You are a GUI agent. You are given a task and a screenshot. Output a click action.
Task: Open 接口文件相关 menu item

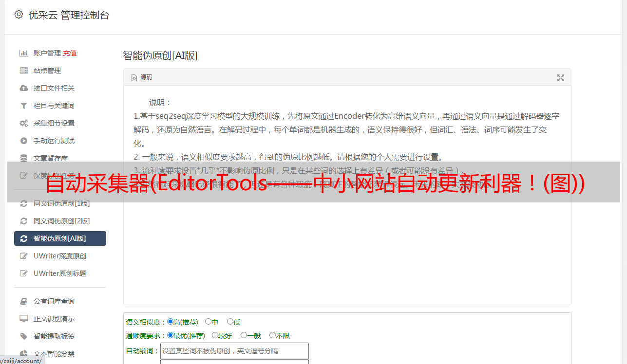[54, 88]
